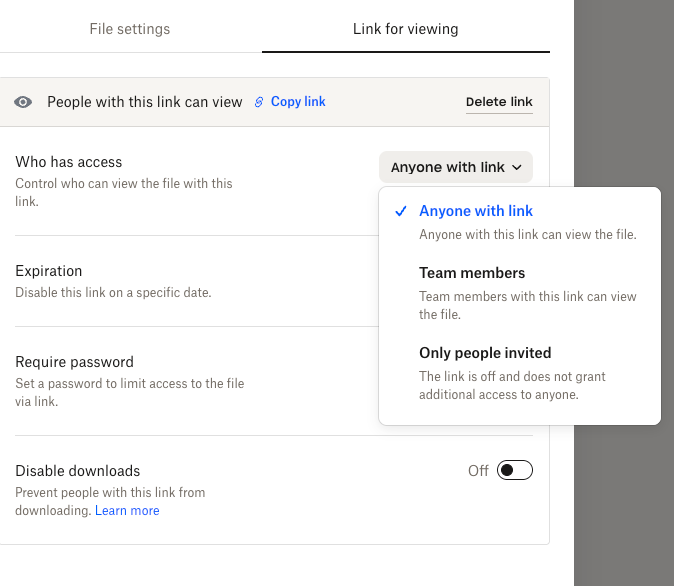674x586 pixels.
Task: Click the Expiration setting heading
Action: pos(49,271)
